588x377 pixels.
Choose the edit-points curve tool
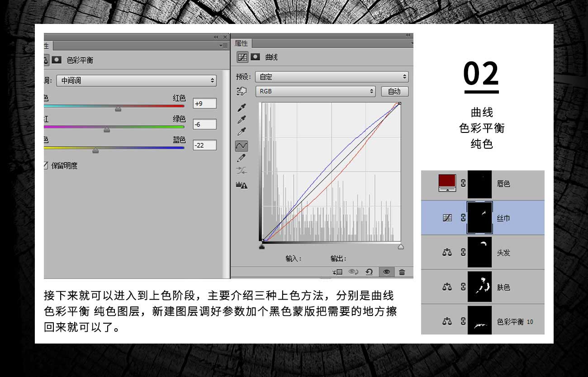[x=242, y=146]
